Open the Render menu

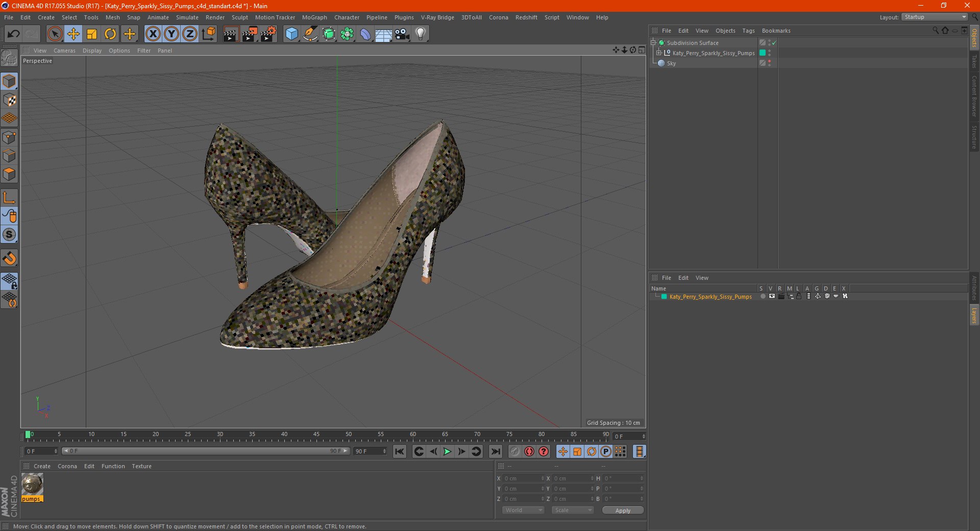pyautogui.click(x=215, y=17)
